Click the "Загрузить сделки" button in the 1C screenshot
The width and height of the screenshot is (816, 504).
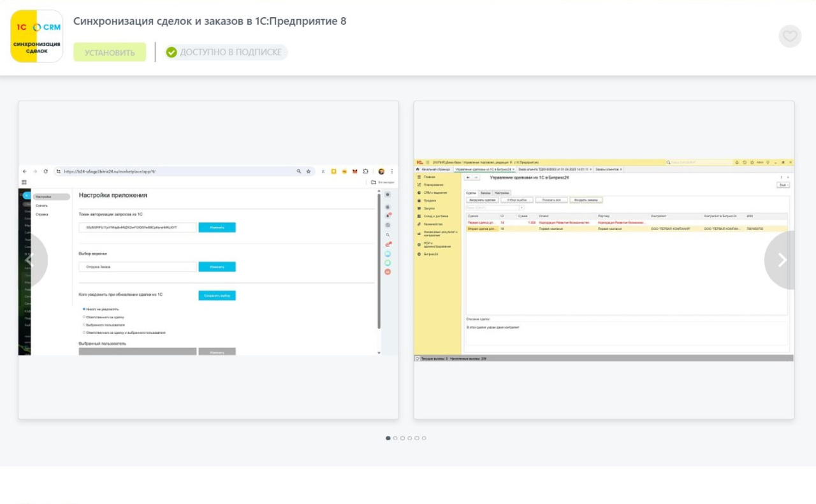point(482,200)
